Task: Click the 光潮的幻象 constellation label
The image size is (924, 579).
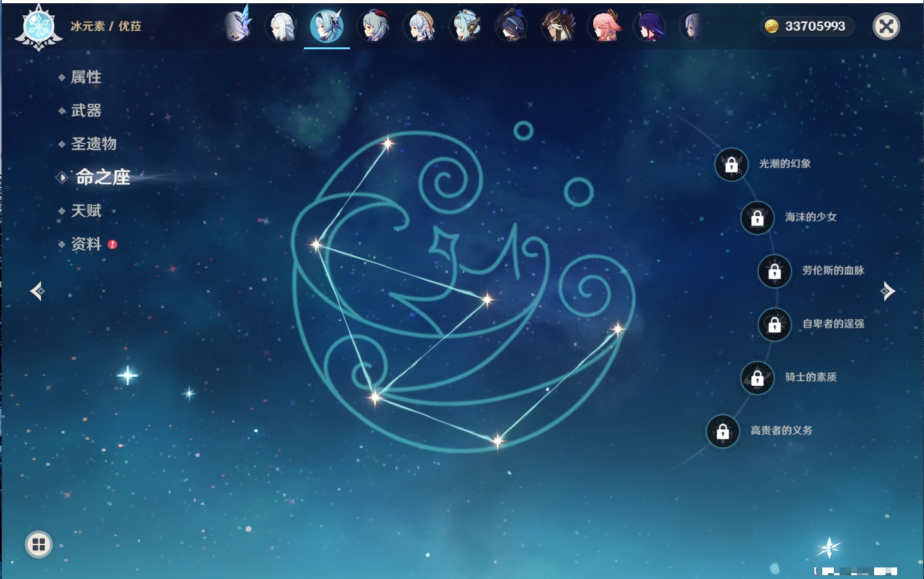Action: (785, 164)
